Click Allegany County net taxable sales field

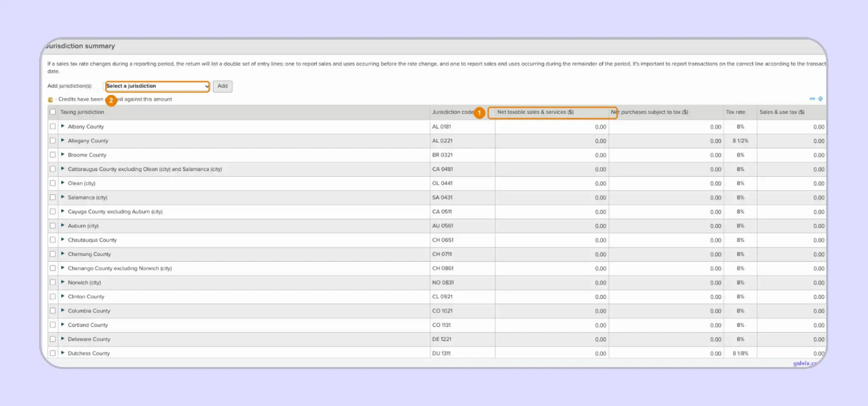552,141
